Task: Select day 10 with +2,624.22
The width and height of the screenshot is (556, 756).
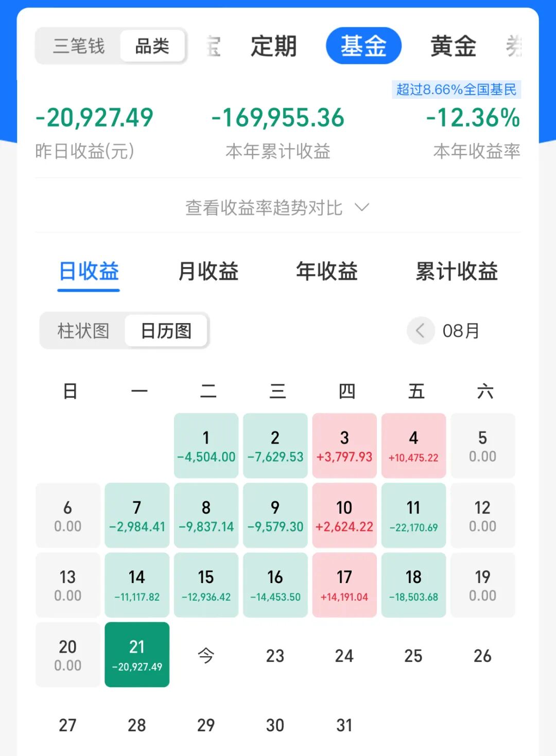Action: click(x=344, y=515)
